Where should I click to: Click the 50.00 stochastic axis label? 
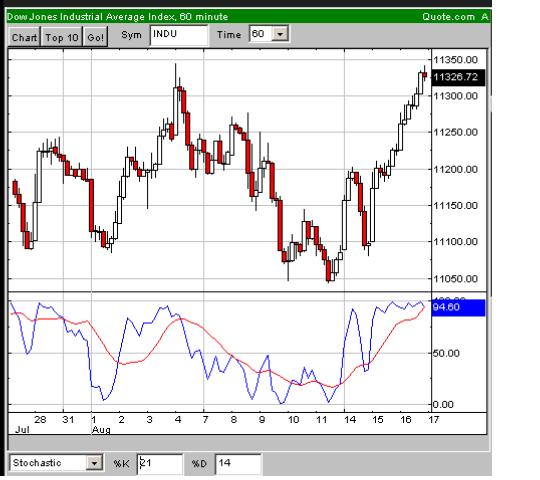pyautogui.click(x=446, y=353)
